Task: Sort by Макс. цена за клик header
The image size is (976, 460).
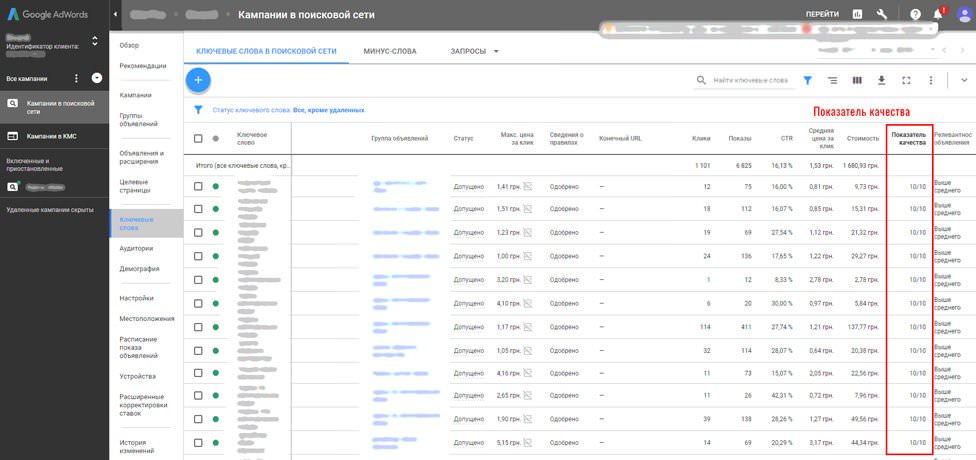Action: tap(517, 138)
